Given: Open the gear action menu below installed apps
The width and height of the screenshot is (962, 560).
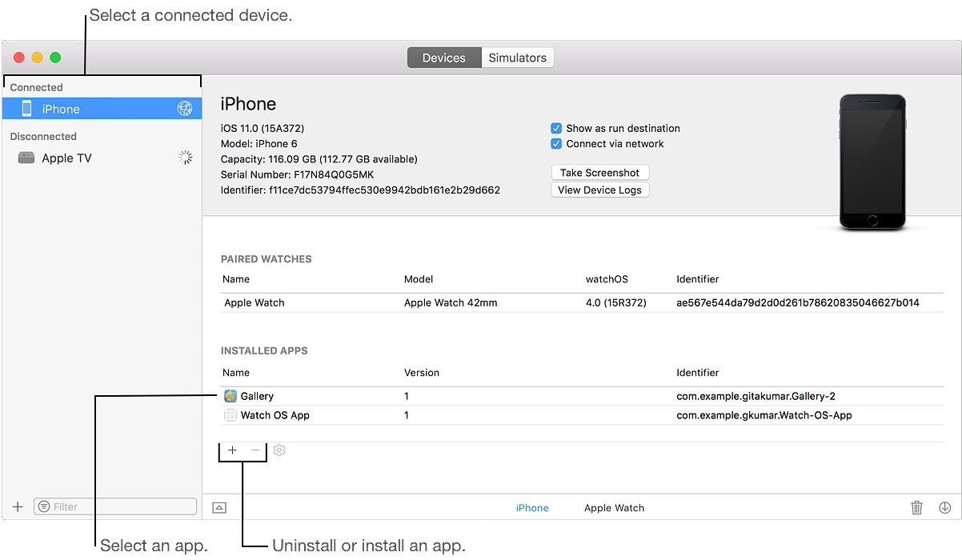Looking at the screenshot, I should [279, 450].
